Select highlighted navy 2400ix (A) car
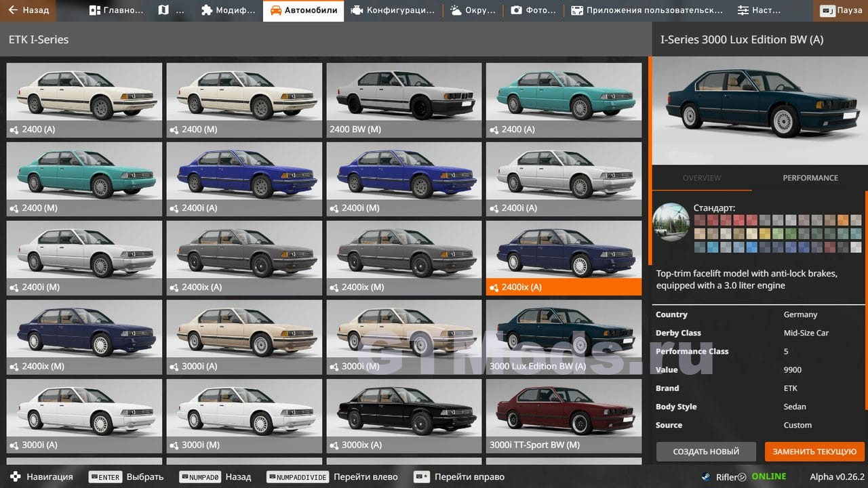868x488 pixels. click(x=564, y=258)
